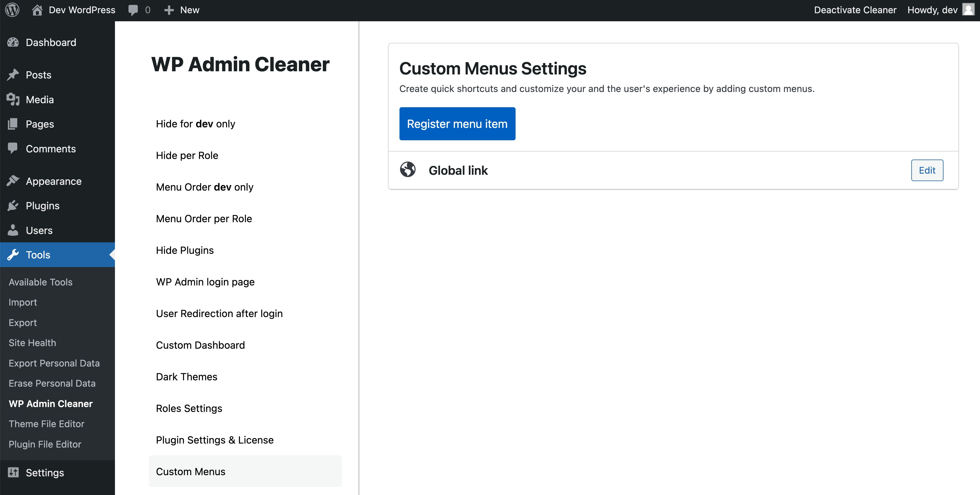Open Appearance menu item

click(x=54, y=181)
